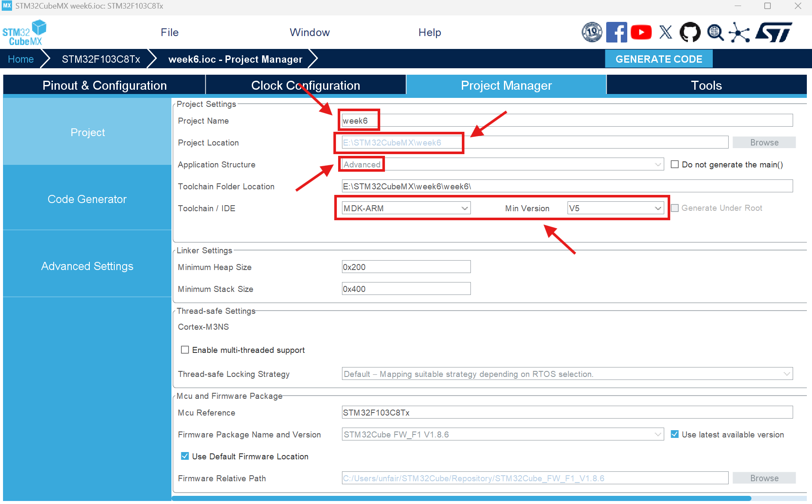Switch to Pinout & Configuration tab
This screenshot has width=812, height=504.
[x=104, y=85]
